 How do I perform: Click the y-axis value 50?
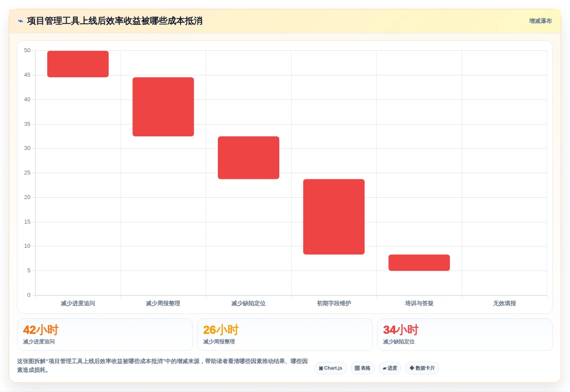pyautogui.click(x=27, y=50)
